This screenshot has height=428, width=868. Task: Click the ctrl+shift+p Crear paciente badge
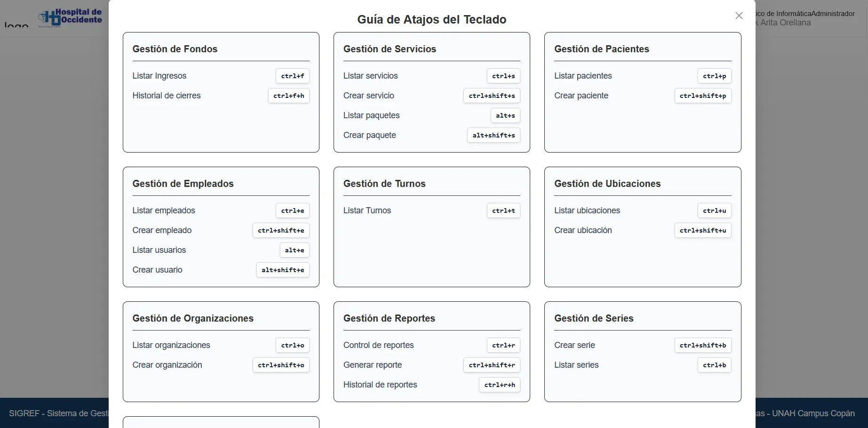pos(702,96)
